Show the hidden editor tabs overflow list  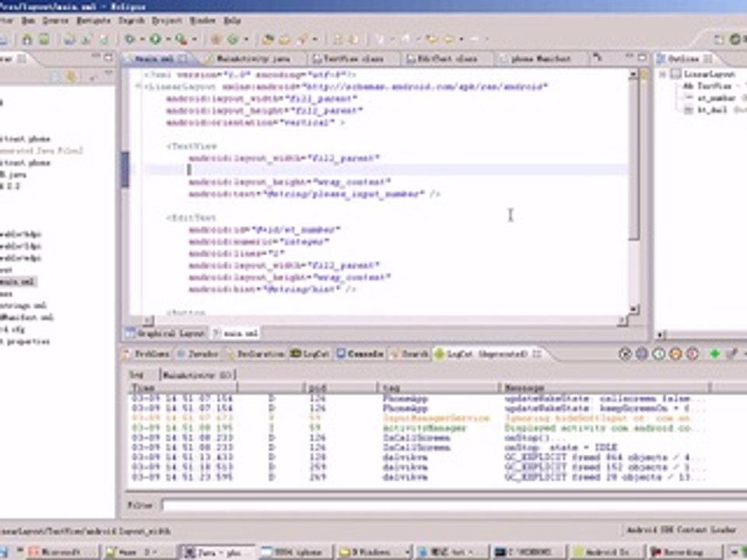pos(597,58)
